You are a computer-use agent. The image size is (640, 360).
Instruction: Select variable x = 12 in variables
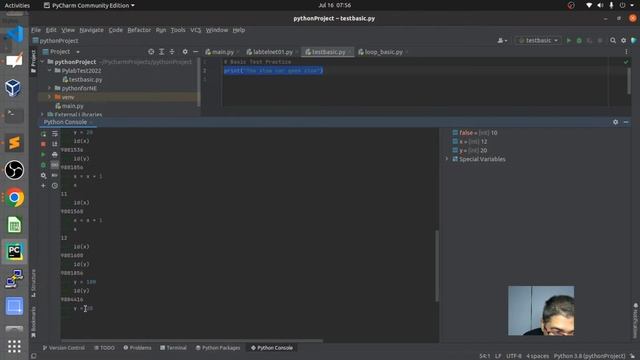click(470, 142)
